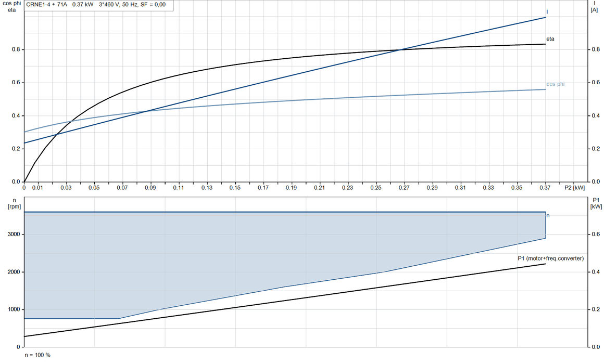The image size is (605, 364).
Task: Click the 'n [rpm]' axis title
Action: tap(14, 203)
